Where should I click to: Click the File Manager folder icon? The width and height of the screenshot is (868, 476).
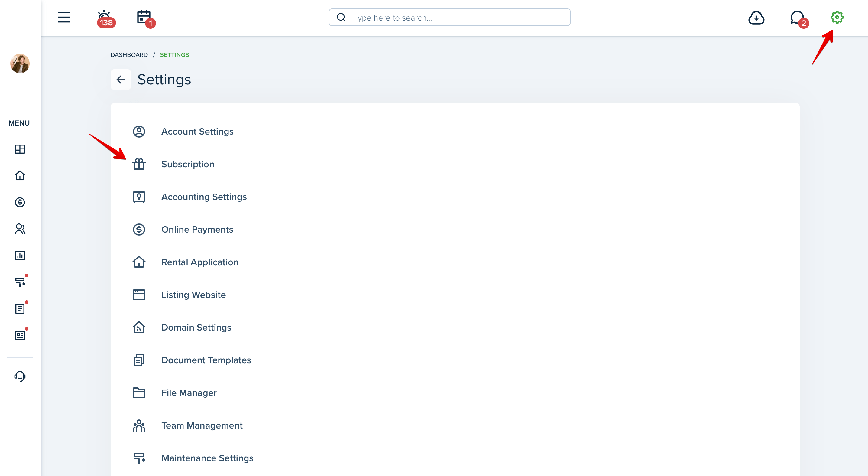coord(139,393)
